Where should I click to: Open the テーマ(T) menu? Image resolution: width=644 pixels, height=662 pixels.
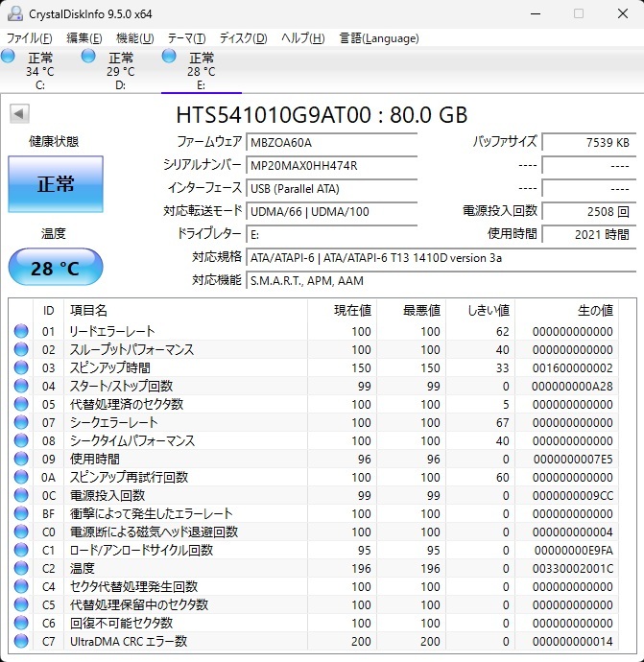(x=186, y=38)
